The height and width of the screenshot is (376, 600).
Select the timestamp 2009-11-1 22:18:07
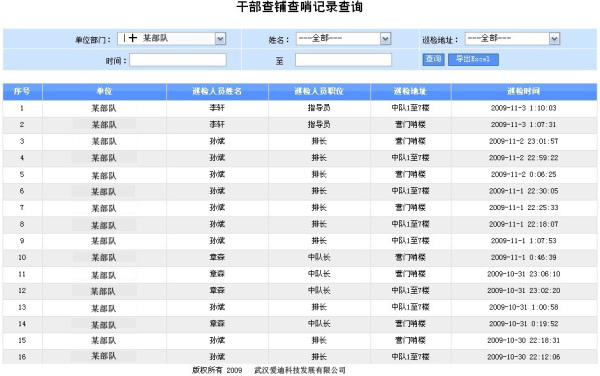(x=523, y=225)
